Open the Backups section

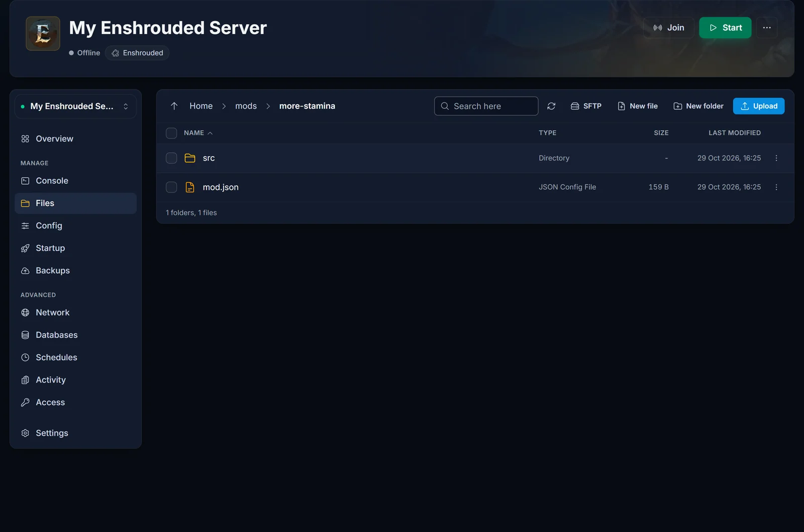point(75,270)
